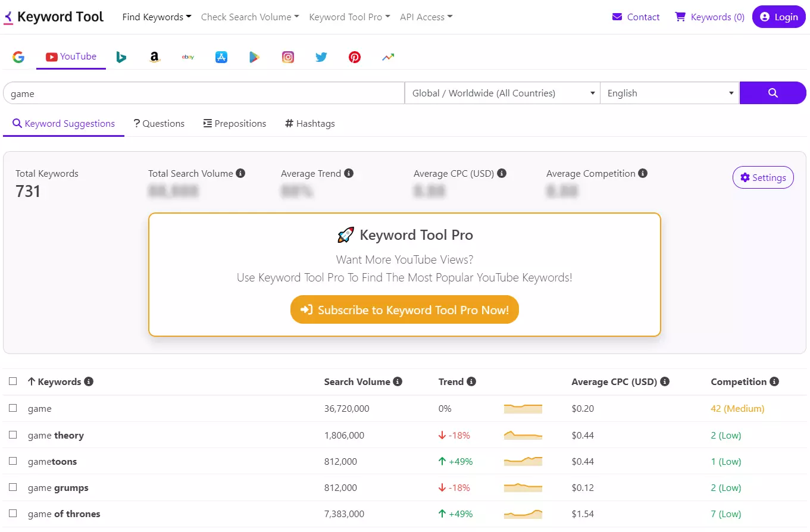810x532 pixels.
Task: Open the Google Trends tab
Action: pyautogui.click(x=388, y=57)
